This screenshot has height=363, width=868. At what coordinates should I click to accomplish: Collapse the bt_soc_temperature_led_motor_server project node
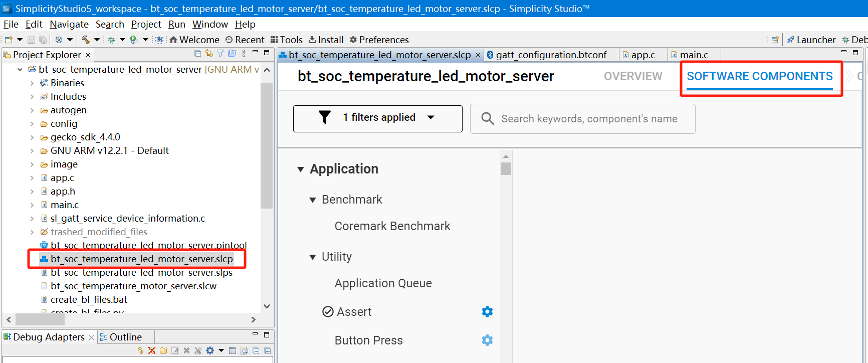[20, 70]
